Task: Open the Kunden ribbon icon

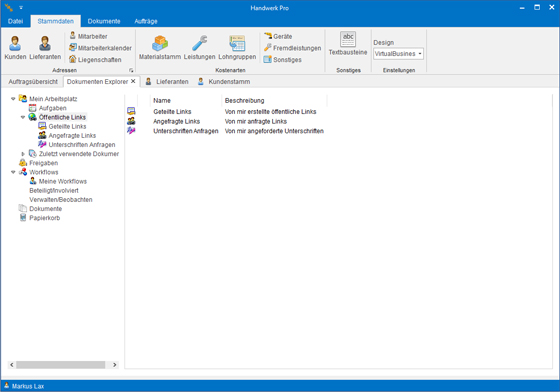Action: click(15, 47)
